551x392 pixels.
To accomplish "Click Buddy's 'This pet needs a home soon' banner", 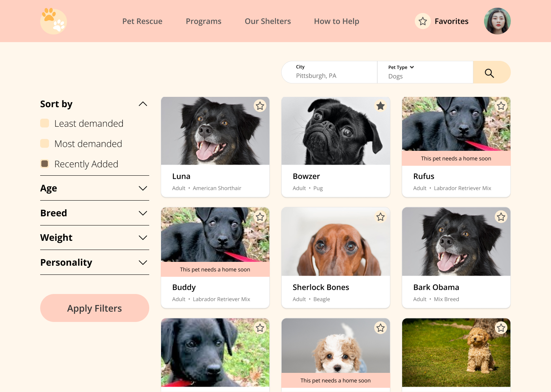I will pyautogui.click(x=215, y=269).
